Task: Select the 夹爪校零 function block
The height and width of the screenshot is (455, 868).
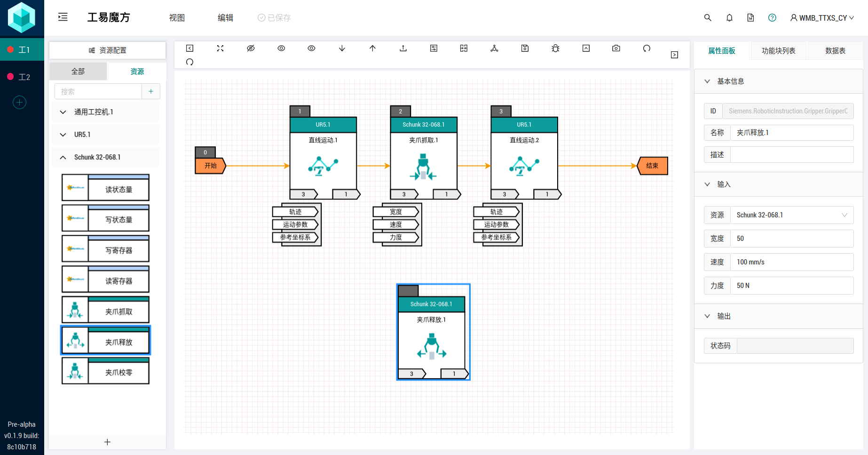Action: [105, 370]
